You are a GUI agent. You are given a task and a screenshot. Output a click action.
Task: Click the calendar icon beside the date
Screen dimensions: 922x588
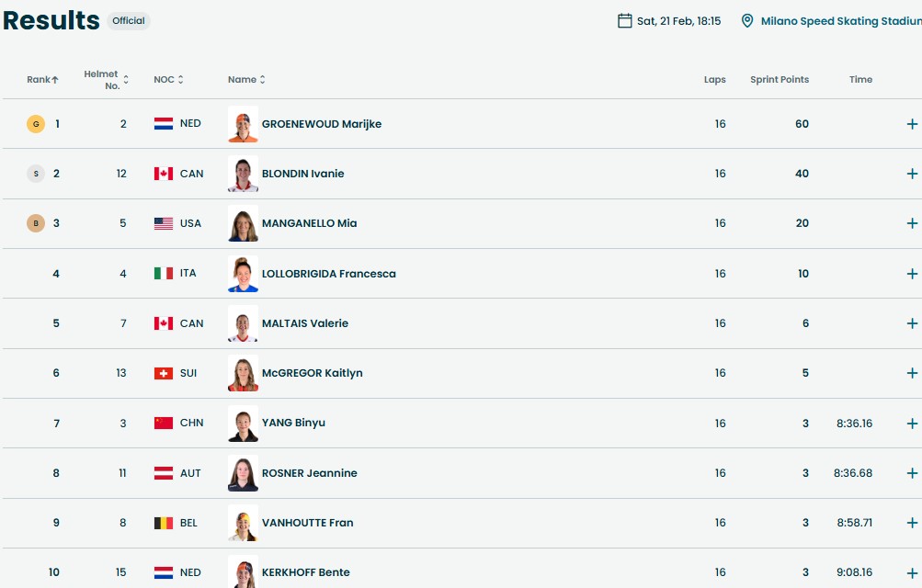click(624, 20)
